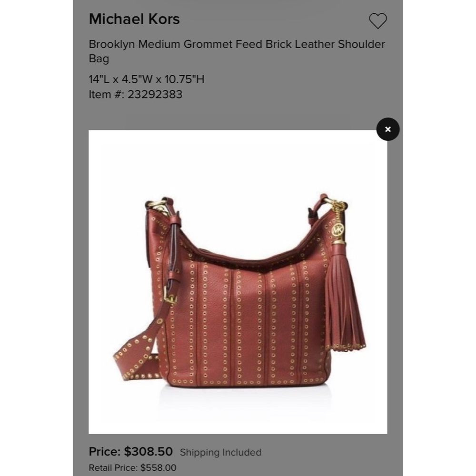The image size is (476, 476).
Task: Close the enlarged product image
Action: 387,129
